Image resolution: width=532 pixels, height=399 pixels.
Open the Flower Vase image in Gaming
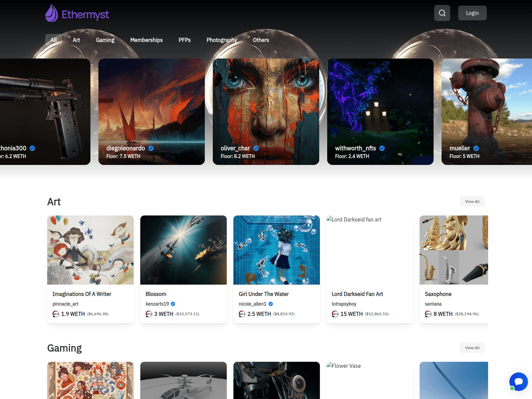click(370, 380)
